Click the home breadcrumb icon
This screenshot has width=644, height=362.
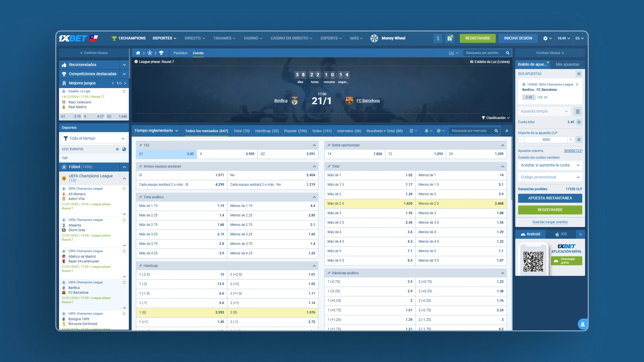138,53
